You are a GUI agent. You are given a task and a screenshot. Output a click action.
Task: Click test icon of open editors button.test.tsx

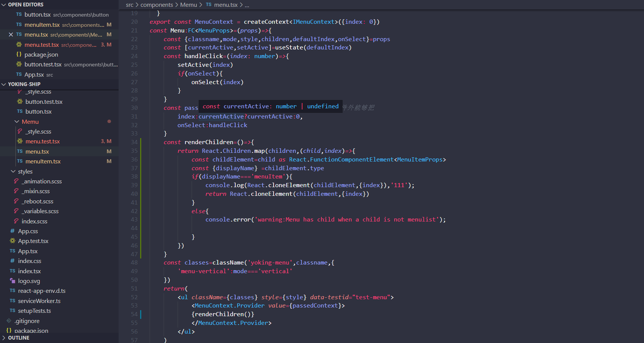point(19,65)
